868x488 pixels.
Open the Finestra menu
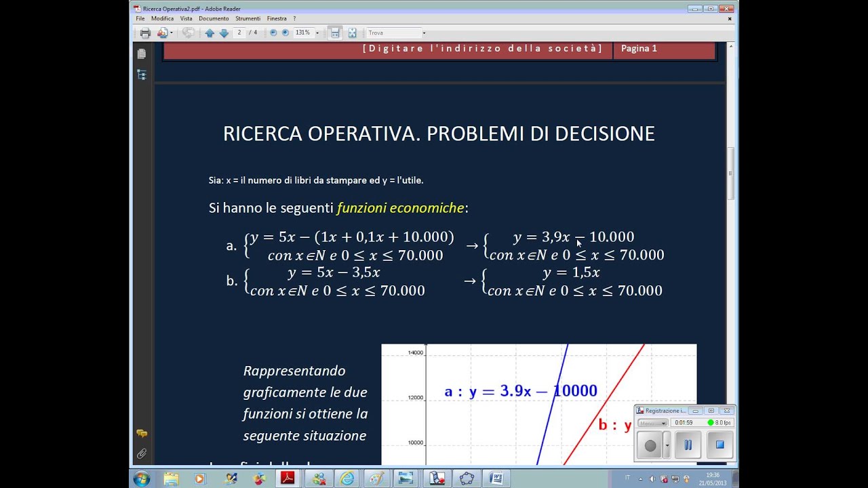[277, 18]
